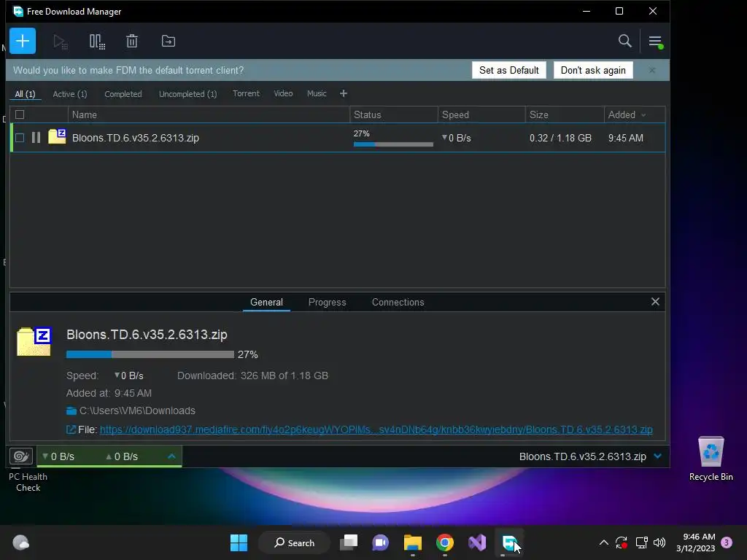Screen dimensions: 747x560
Task: Pause selected downloads in toolbar
Action: [x=97, y=42]
